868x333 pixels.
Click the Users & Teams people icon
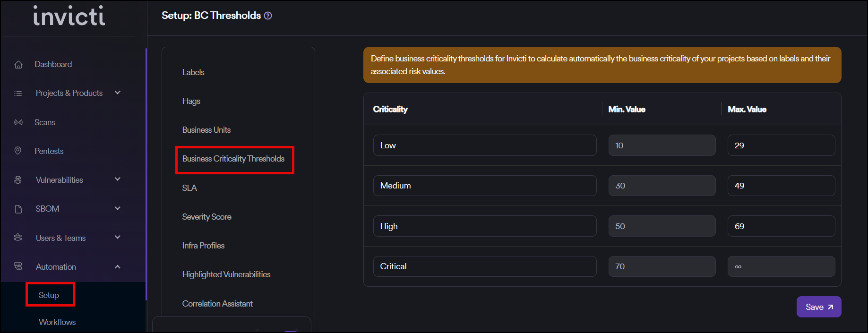[18, 238]
